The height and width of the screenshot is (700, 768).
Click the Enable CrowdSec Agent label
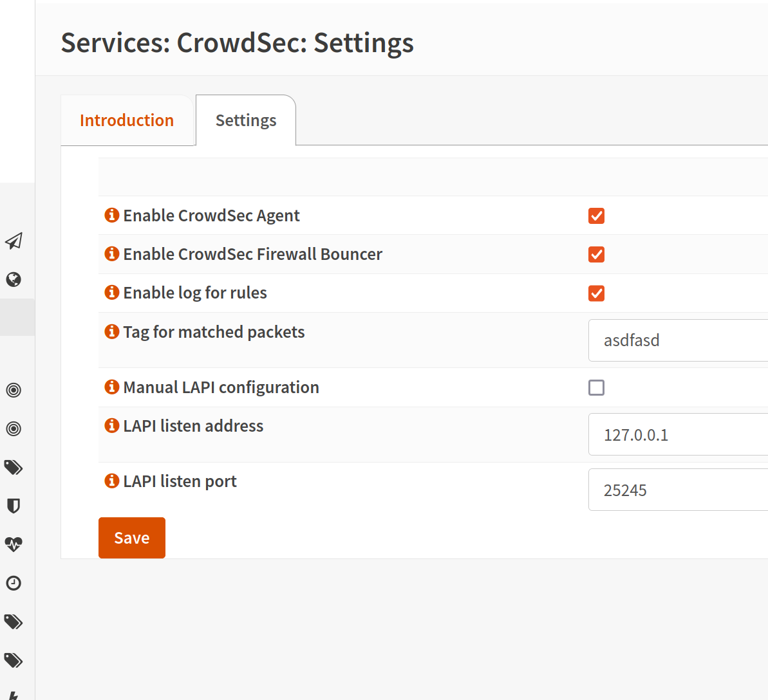(x=211, y=216)
